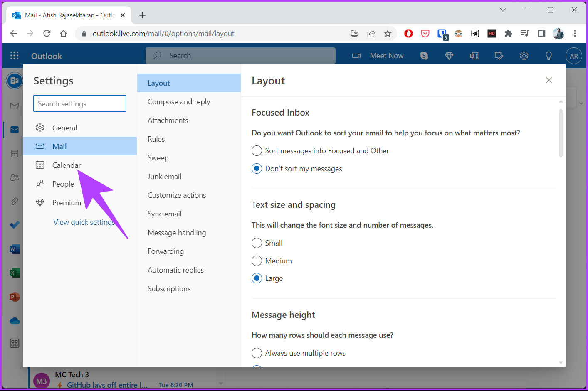Click the Word app icon in sidebar
The image size is (588, 391).
pyautogui.click(x=15, y=249)
